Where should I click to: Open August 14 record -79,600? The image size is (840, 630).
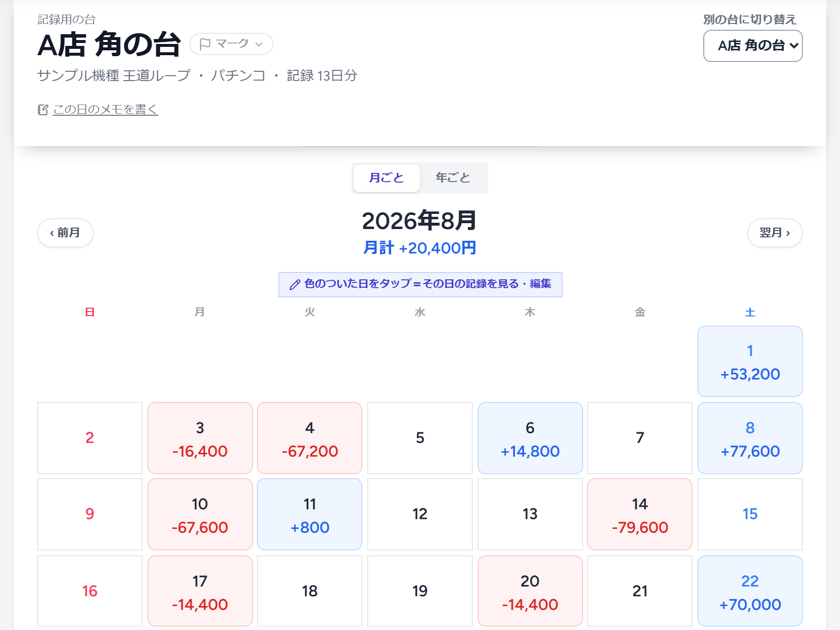coord(640,514)
